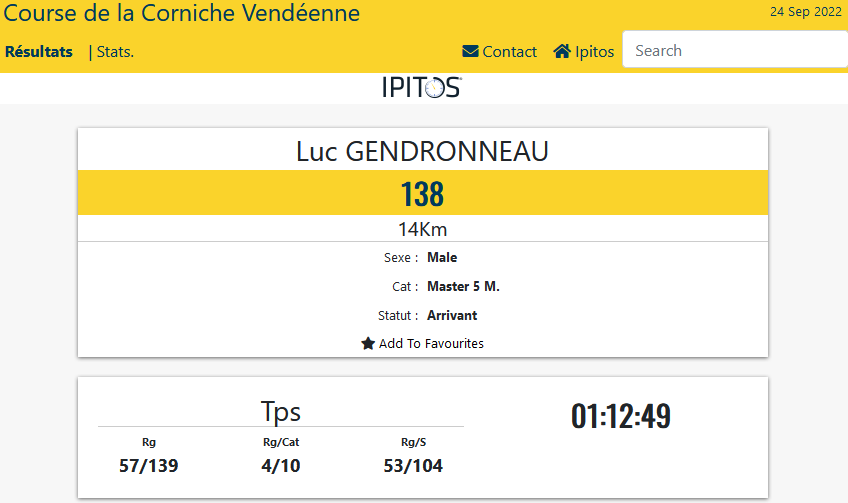Open the Résultats tab
848x503 pixels.
39,52
